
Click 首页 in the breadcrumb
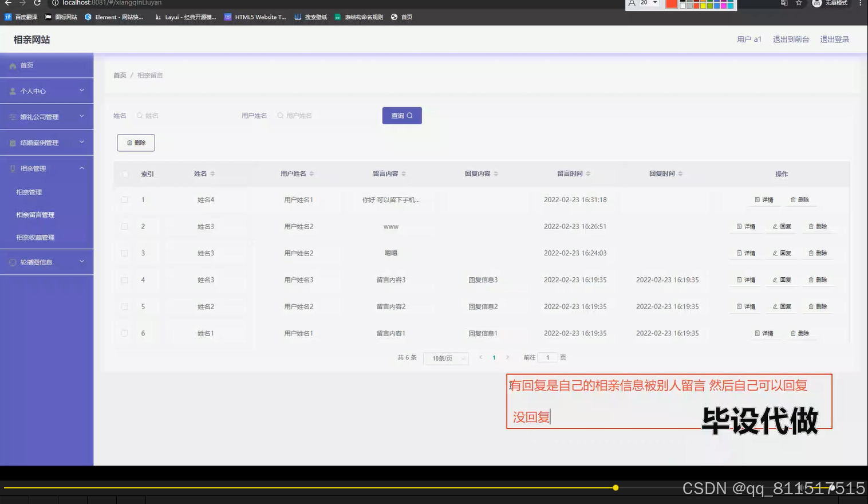(x=120, y=75)
